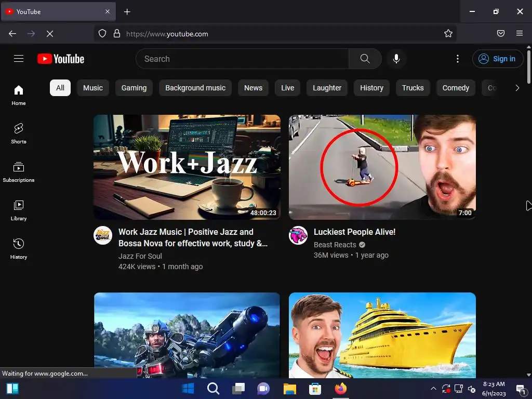Screen dimensions: 532x399
Task: Click the page vertical scrollbar thumb
Action: point(528,67)
